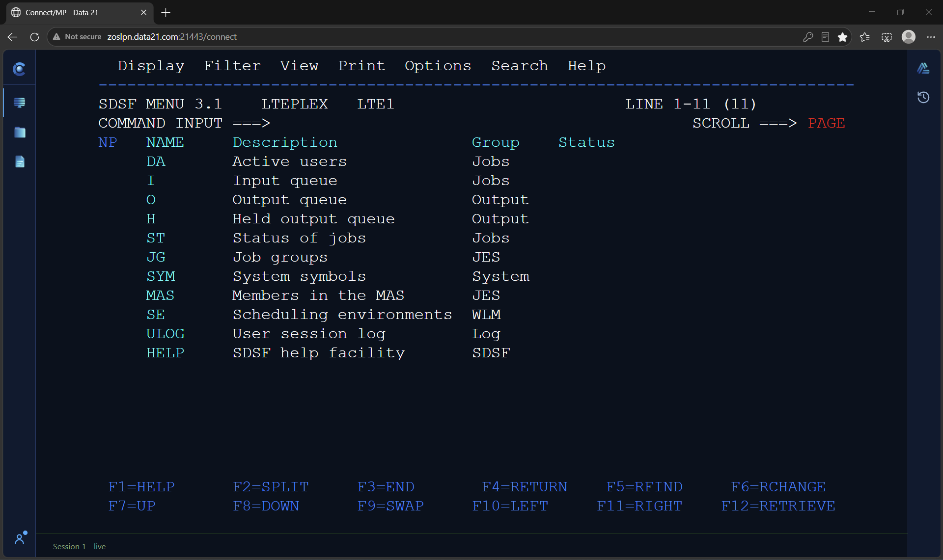
Task: Open the browser profile avatar
Action: (909, 37)
